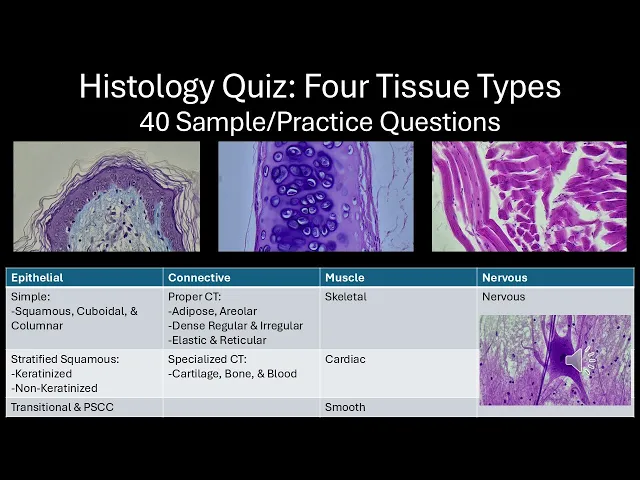Open the hyaline cartilage micrograph thumbnail

(316, 196)
